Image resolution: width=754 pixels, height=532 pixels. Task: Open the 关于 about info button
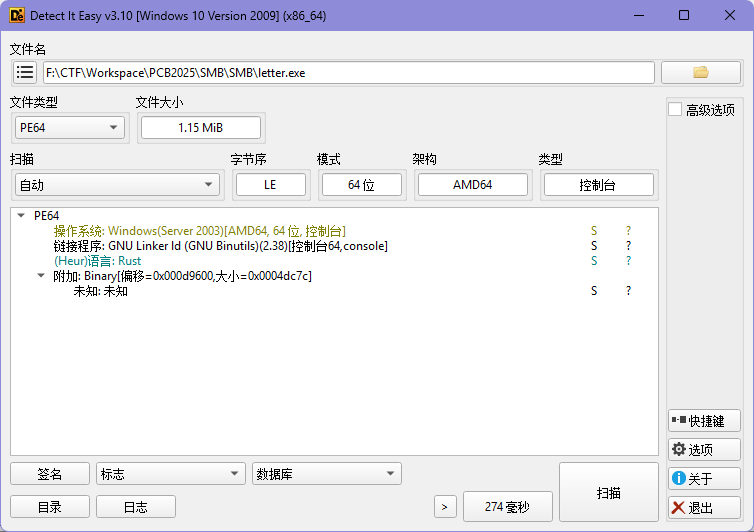(704, 479)
